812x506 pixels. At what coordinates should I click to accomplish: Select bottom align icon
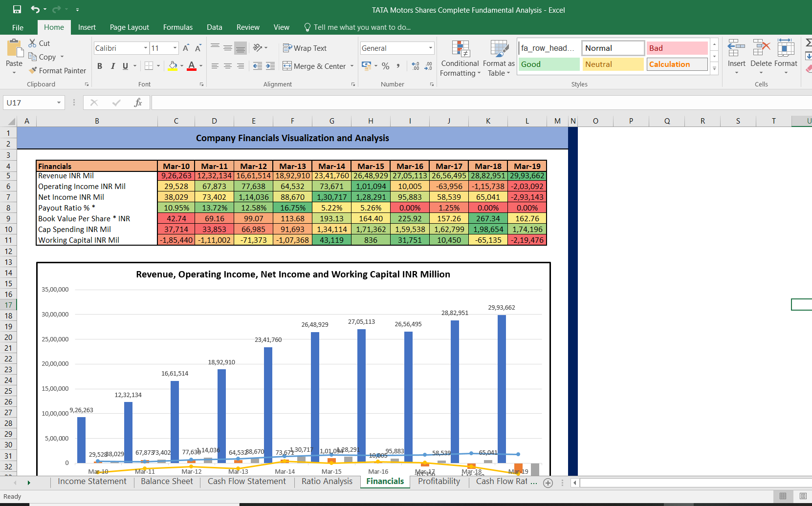pos(240,48)
